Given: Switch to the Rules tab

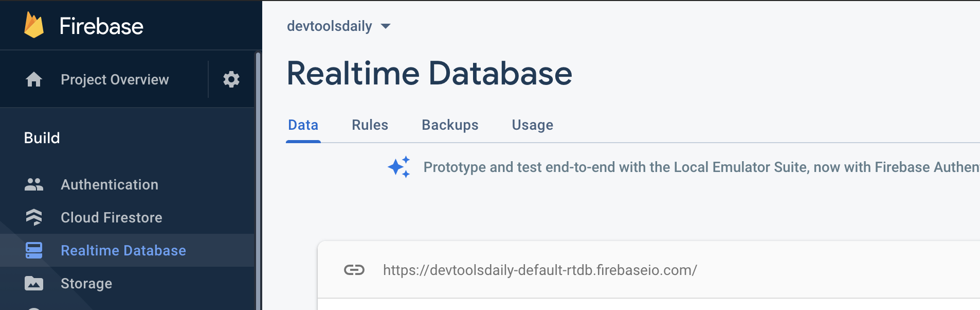Looking at the screenshot, I should click(x=370, y=125).
